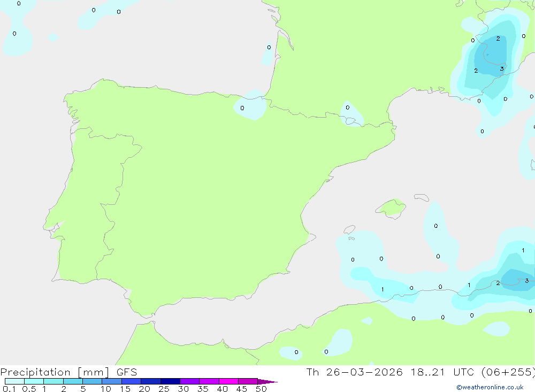The width and height of the screenshot is (535, 392).
Task: Select the '18..21 UTC' time range text
Action: click(442, 372)
